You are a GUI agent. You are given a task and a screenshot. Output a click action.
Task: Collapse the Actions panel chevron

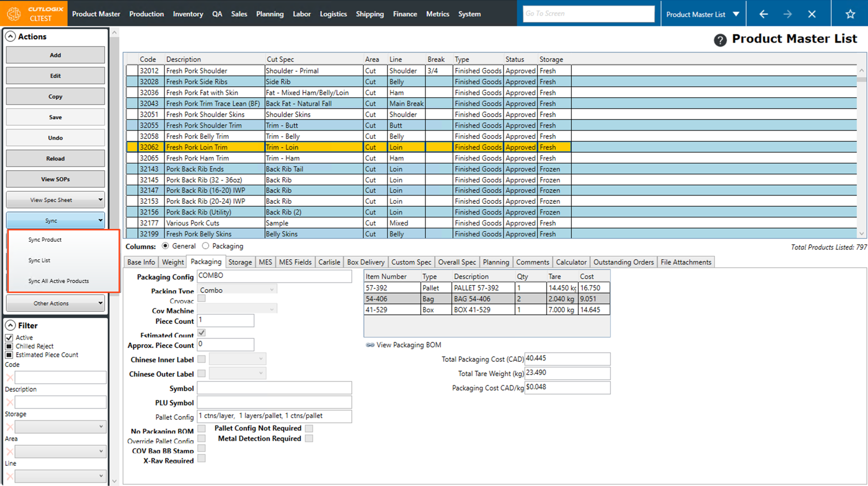coord(10,36)
